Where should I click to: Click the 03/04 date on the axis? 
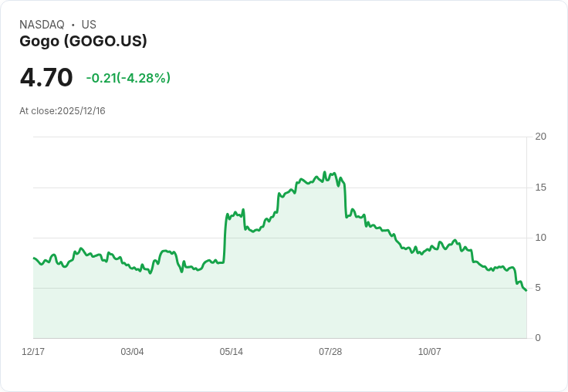132,352
